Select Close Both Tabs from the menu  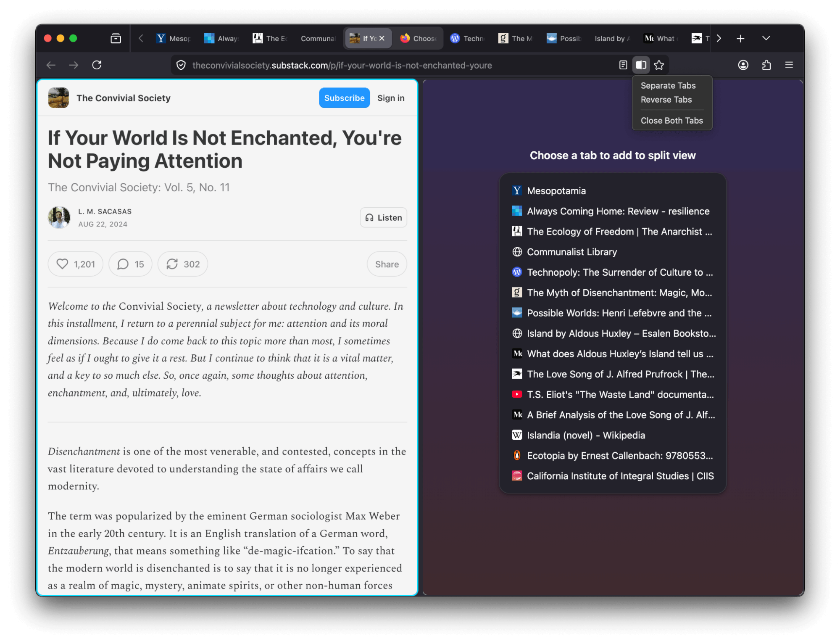(x=671, y=120)
